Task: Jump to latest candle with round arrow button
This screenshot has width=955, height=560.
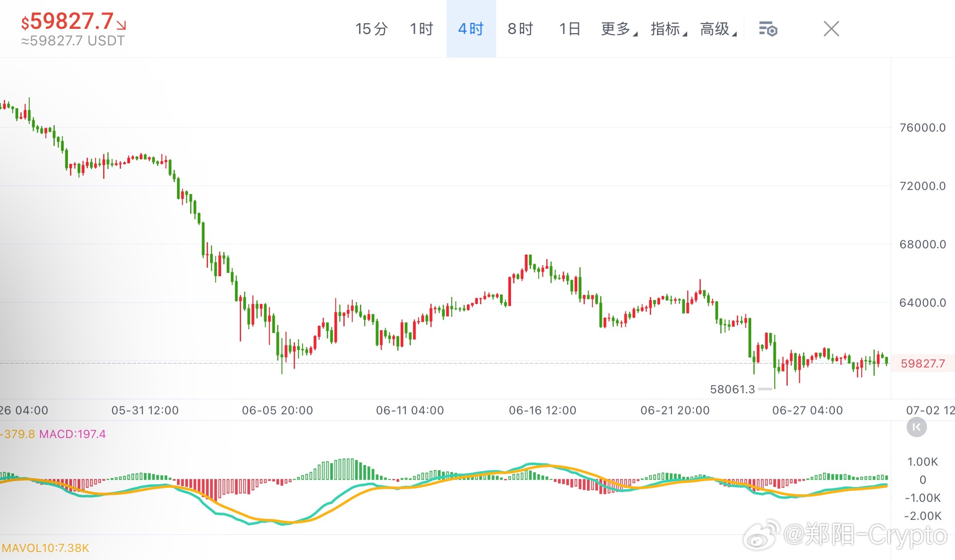Action: [x=916, y=427]
